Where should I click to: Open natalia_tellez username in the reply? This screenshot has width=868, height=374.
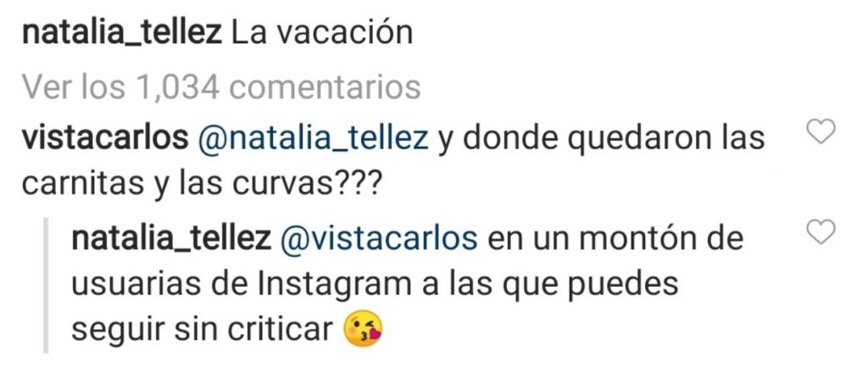point(171,239)
